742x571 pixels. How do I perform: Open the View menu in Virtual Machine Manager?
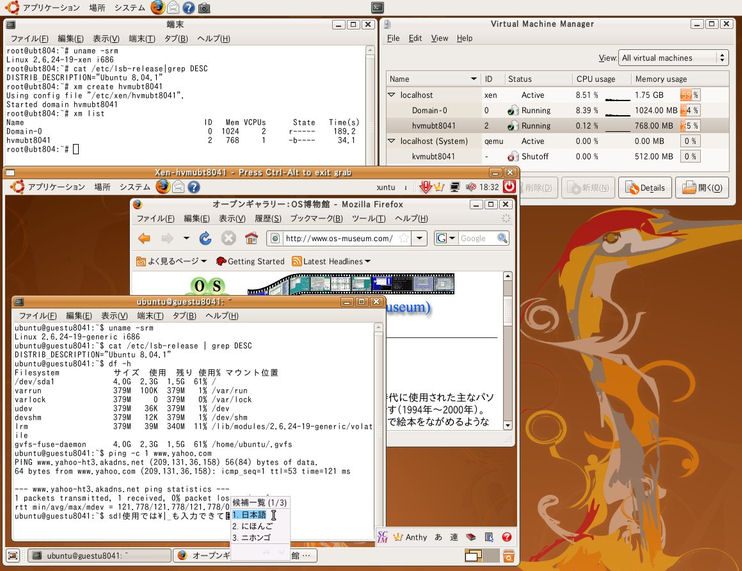439,38
